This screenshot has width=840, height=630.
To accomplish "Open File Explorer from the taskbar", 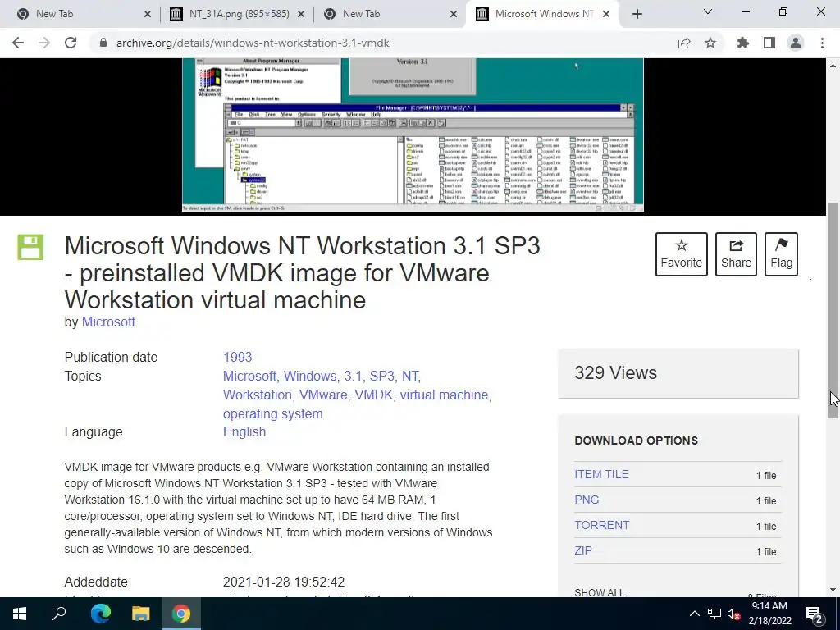I will point(141,614).
